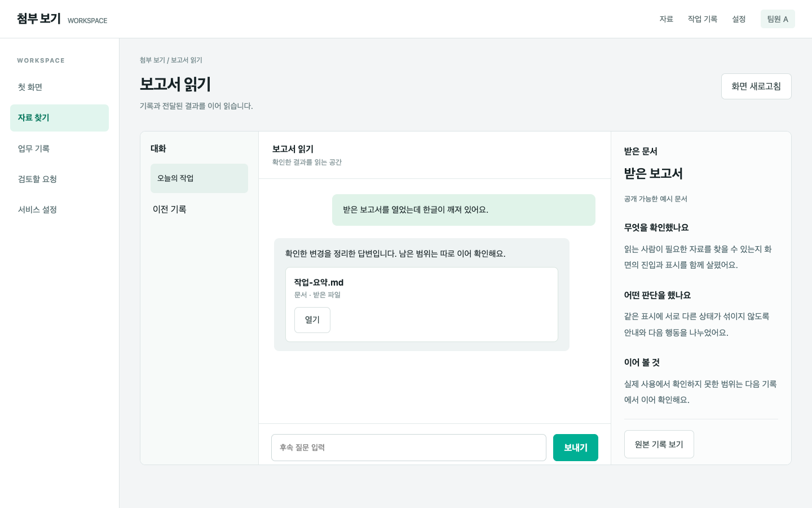Click the 무엇을 확인했나요 heading
Viewport: 812px width, 508px height.
click(656, 227)
